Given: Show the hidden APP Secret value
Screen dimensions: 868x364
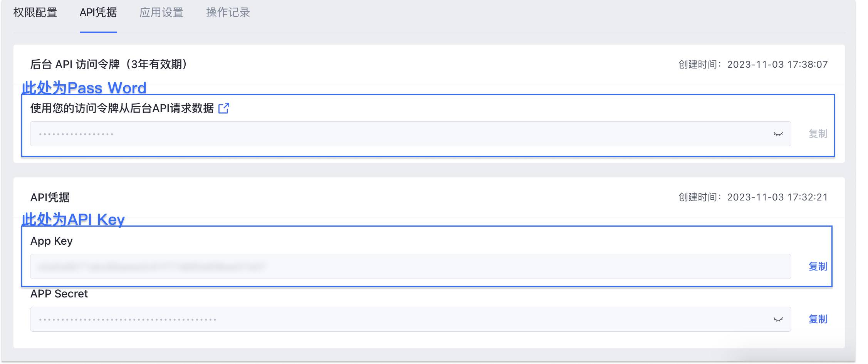Looking at the screenshot, I should click(x=778, y=319).
